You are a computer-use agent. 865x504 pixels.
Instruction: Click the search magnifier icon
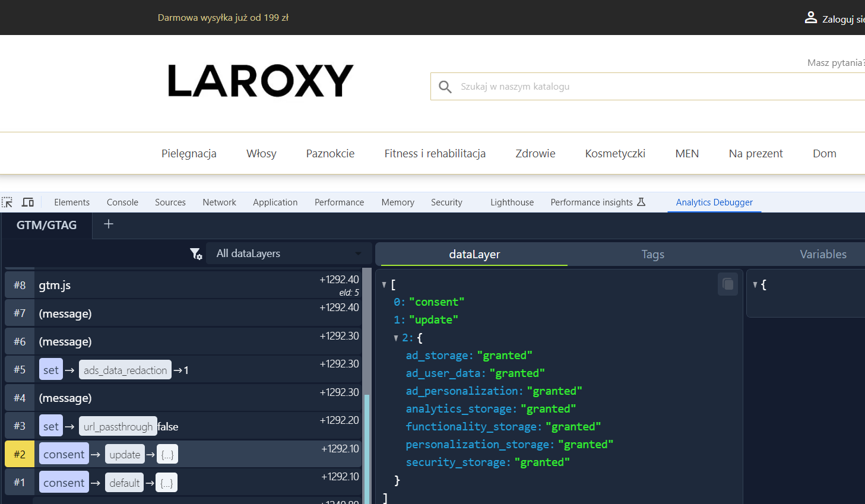coord(445,87)
